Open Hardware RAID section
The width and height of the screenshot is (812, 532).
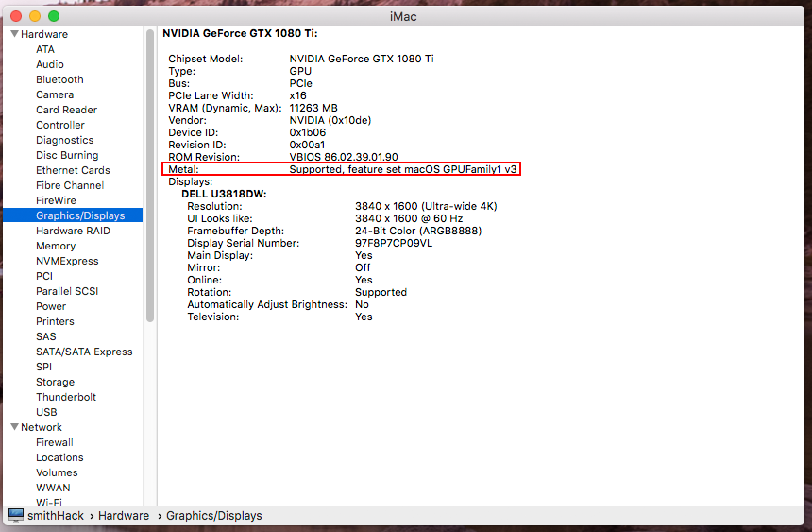pos(73,231)
